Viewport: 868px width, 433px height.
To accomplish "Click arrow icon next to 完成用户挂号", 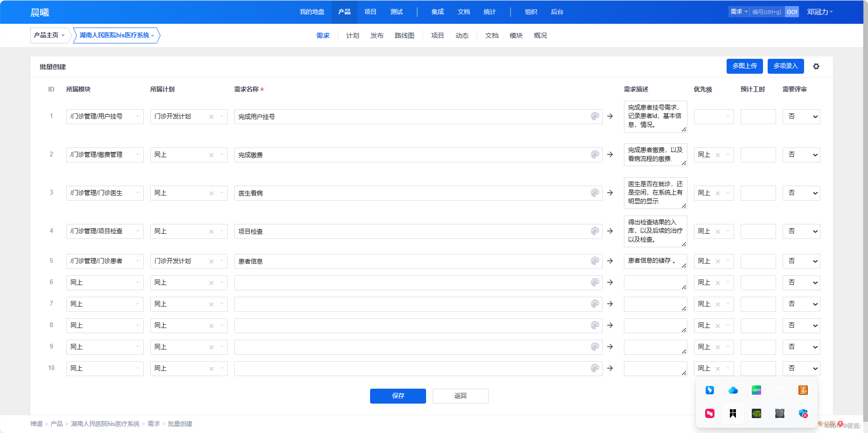I will pyautogui.click(x=610, y=116).
